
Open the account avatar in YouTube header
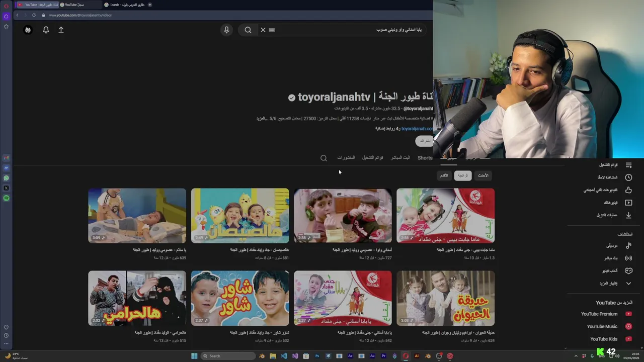[28, 30]
